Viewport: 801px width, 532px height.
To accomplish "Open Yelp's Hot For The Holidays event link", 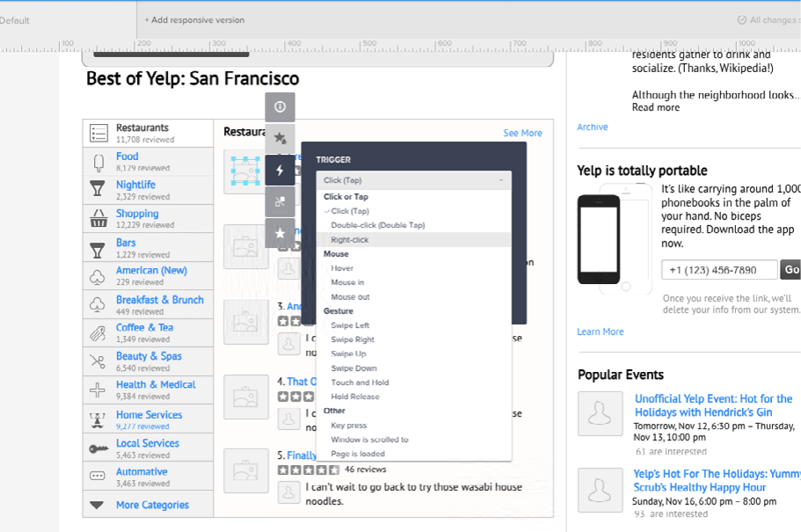I will (717, 480).
